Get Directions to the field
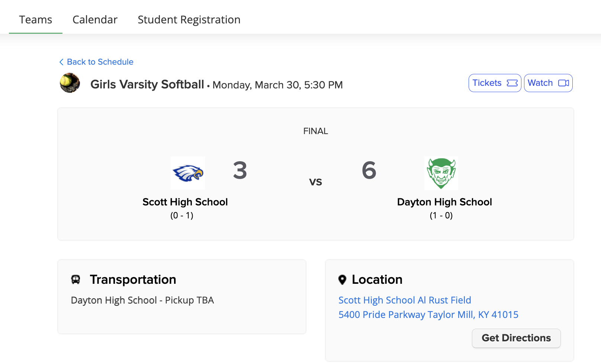Image resolution: width=601 pixels, height=364 pixels. tap(516, 338)
